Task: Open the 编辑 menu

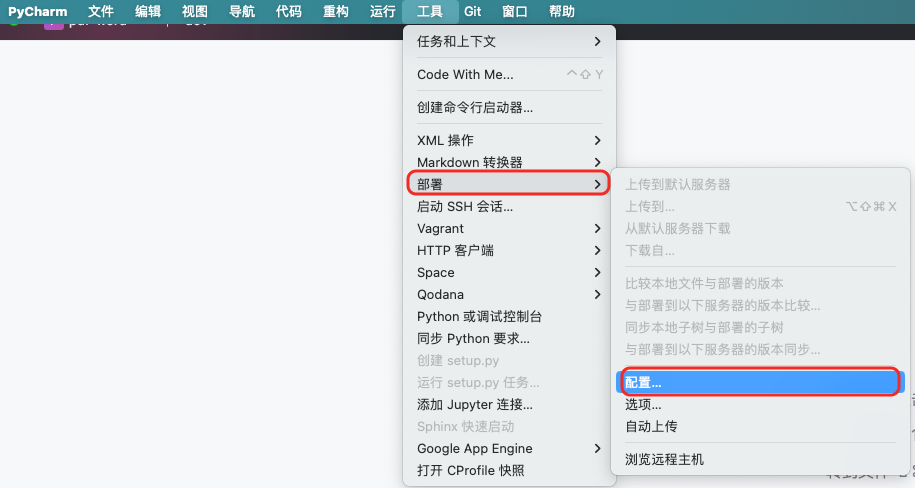Action: point(148,11)
